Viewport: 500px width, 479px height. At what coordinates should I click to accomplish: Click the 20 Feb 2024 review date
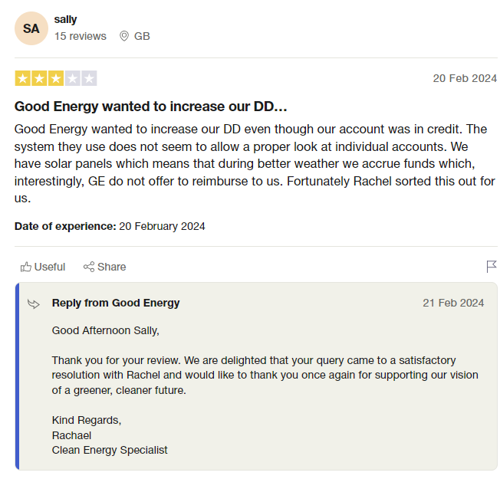(465, 78)
